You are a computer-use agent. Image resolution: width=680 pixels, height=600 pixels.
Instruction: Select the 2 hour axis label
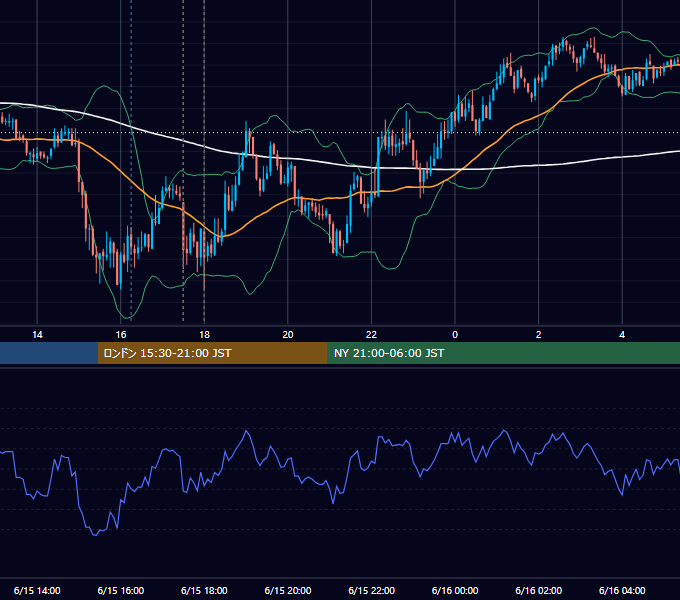[x=539, y=335]
